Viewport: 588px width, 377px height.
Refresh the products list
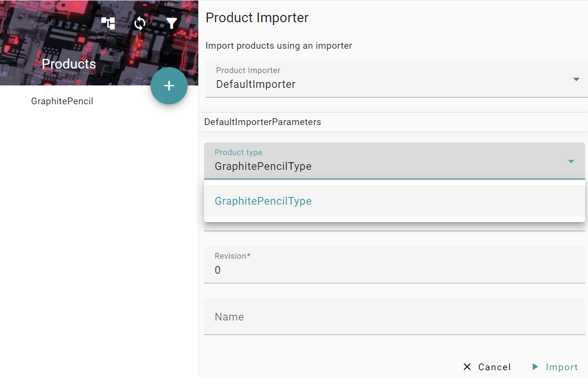point(140,23)
